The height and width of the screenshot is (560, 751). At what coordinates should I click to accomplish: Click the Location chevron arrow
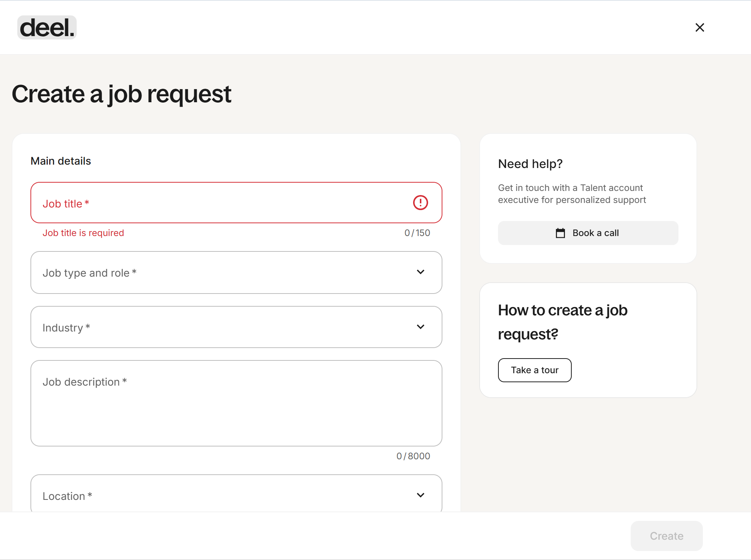tap(420, 495)
